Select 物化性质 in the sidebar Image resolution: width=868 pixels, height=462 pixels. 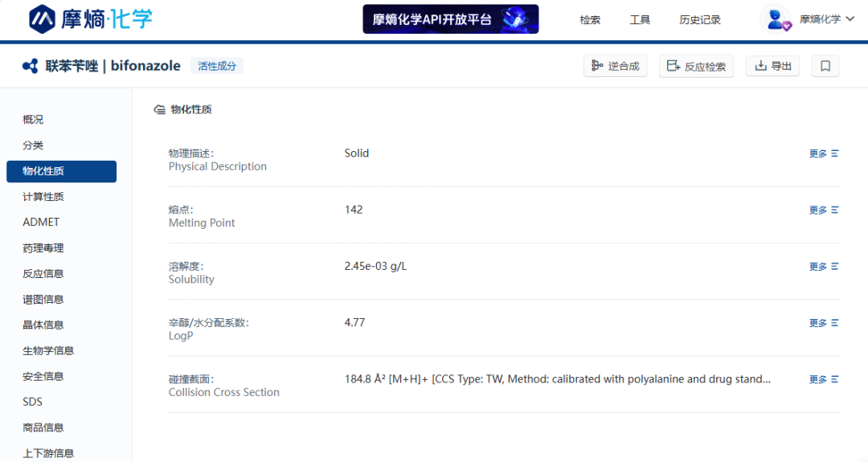tap(61, 171)
